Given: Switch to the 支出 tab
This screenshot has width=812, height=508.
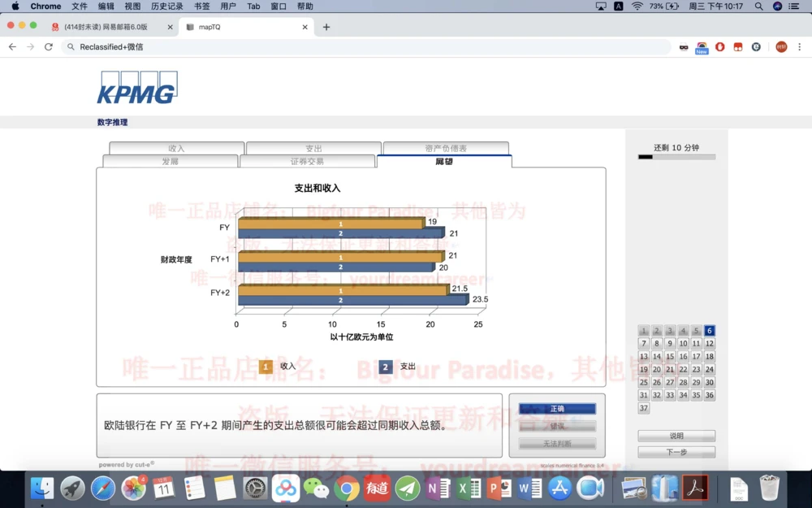Looking at the screenshot, I should click(x=313, y=148).
